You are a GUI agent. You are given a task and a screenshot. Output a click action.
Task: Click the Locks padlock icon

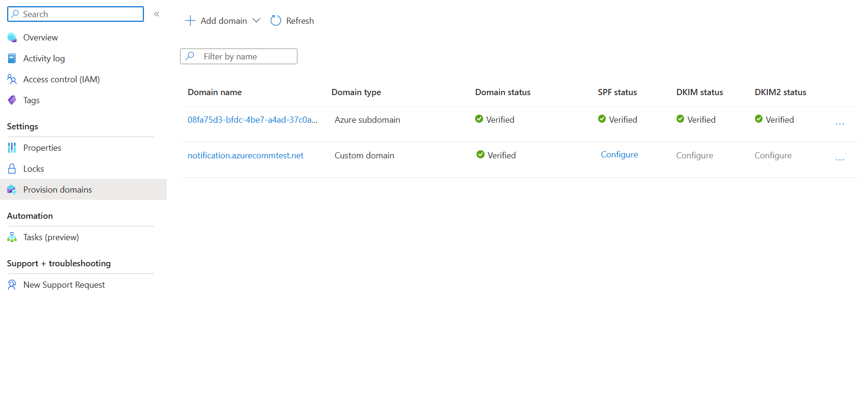(12, 169)
